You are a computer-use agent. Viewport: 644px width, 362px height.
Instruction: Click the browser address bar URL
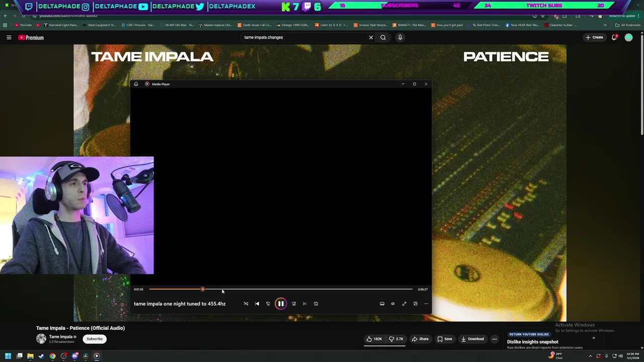[68, 16]
